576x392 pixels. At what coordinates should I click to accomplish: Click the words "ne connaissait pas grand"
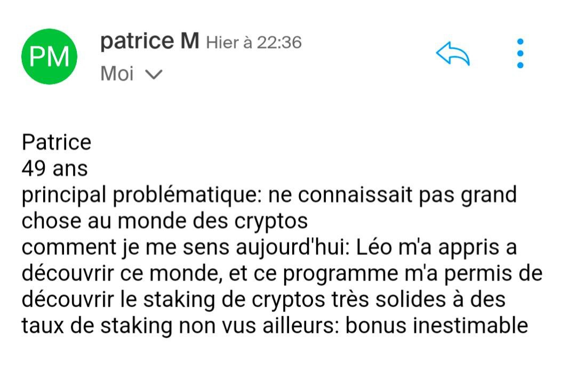coord(393,195)
